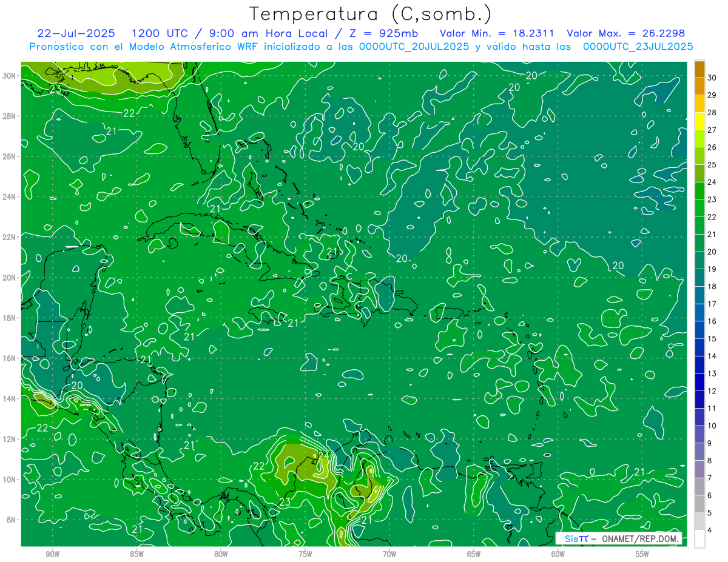Click the 10N latitude axis label

10,480
